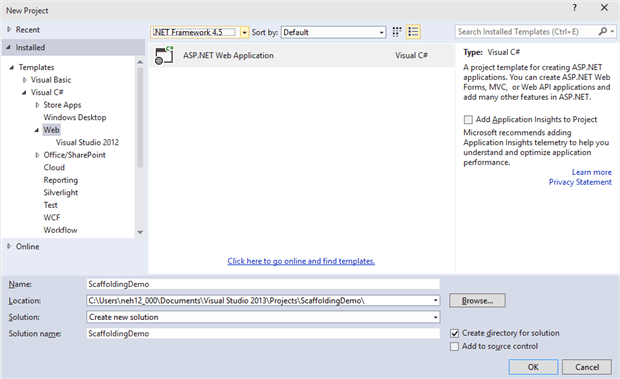Switch to small icons view

397,32
